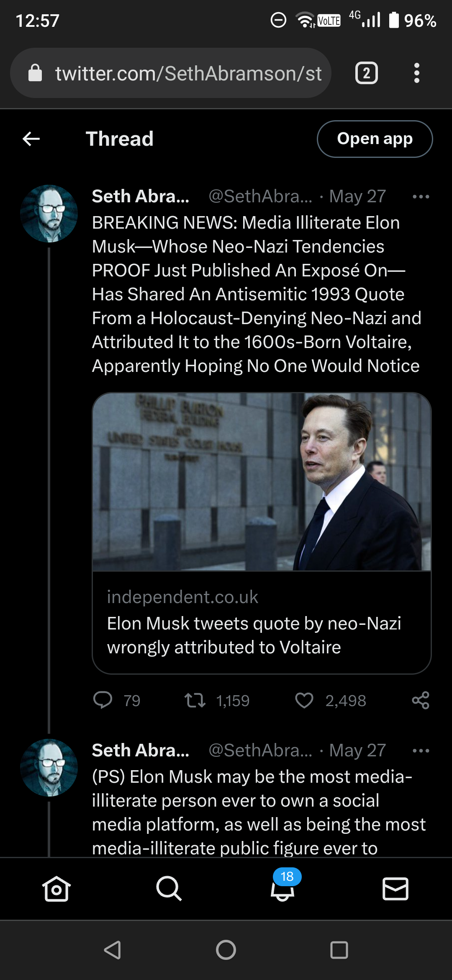Open Direct Messages envelope icon
452x980 pixels.
coord(395,888)
